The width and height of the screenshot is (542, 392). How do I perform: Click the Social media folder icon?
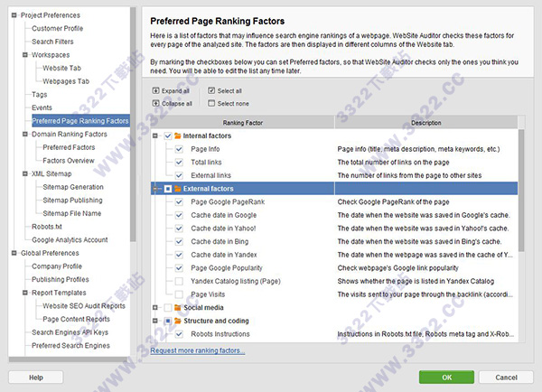178,308
